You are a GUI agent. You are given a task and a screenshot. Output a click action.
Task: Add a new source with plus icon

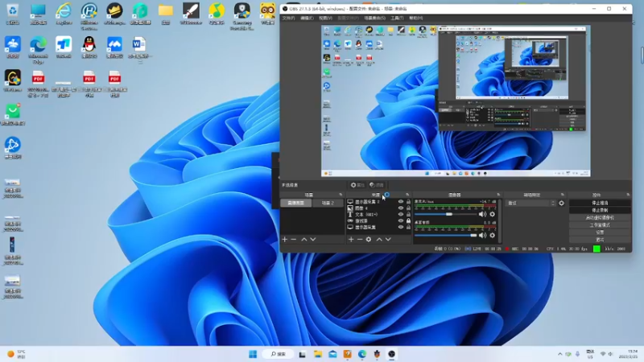[x=351, y=239]
